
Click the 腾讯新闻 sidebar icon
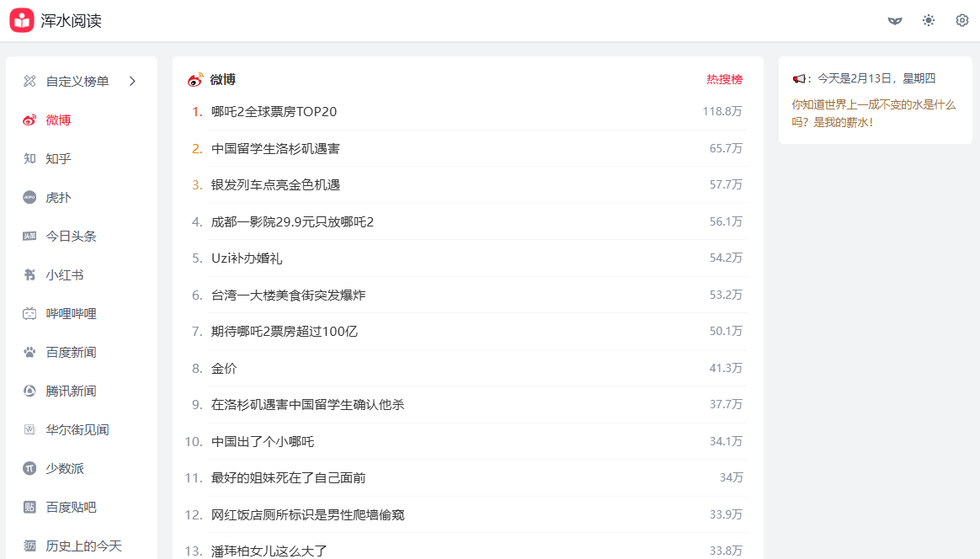(29, 391)
